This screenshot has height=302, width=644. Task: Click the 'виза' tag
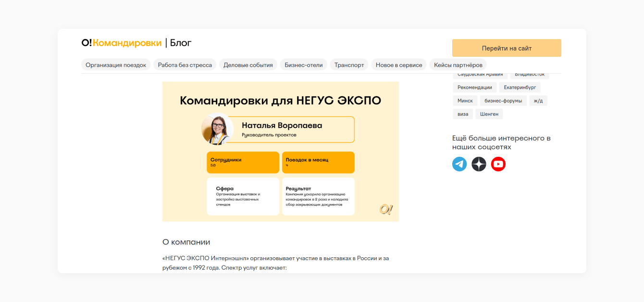pyautogui.click(x=463, y=114)
